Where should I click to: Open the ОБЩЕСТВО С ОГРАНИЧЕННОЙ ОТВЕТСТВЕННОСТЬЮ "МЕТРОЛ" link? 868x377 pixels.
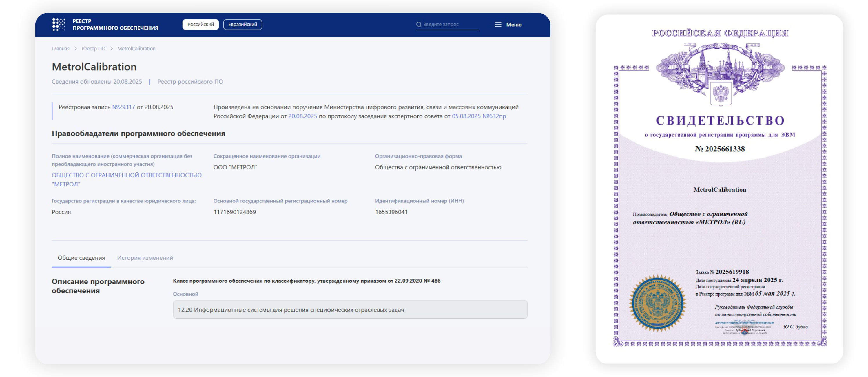(x=127, y=180)
